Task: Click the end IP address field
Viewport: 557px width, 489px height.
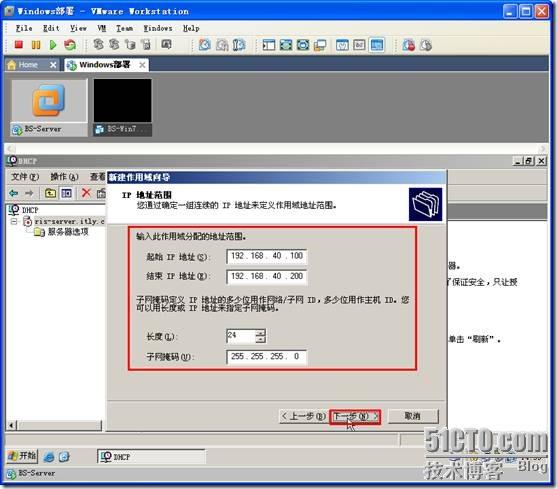Action: click(x=266, y=276)
